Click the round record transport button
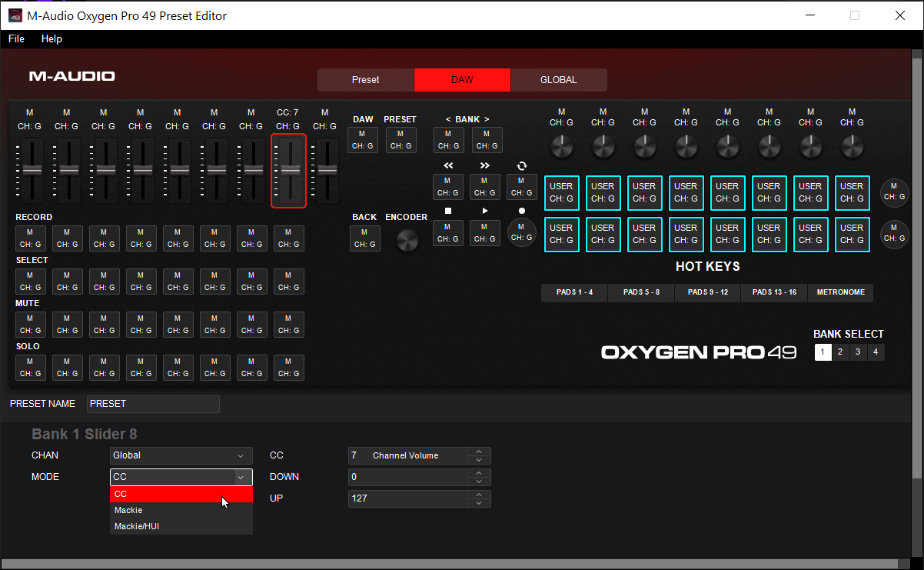This screenshot has height=570, width=924. point(522,232)
